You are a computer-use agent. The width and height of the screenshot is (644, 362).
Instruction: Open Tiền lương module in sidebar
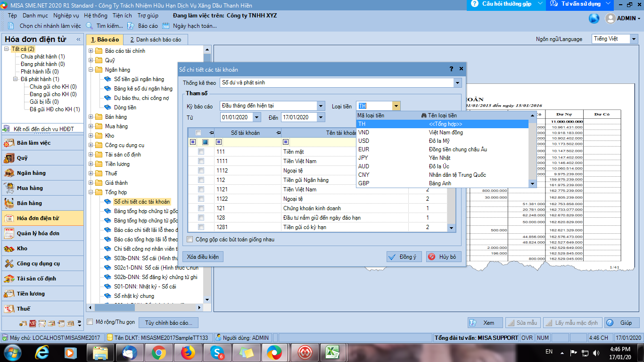(x=42, y=294)
